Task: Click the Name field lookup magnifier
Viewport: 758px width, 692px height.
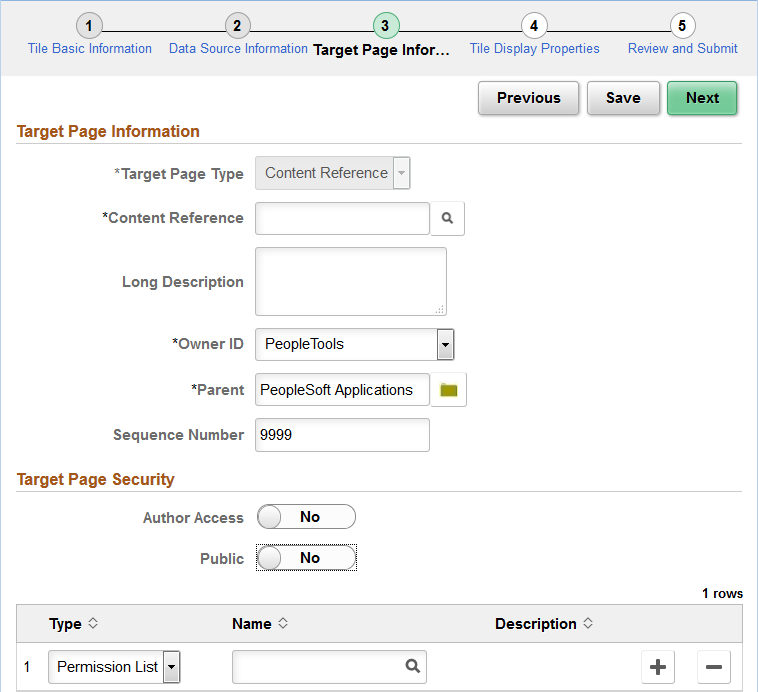Action: point(412,666)
